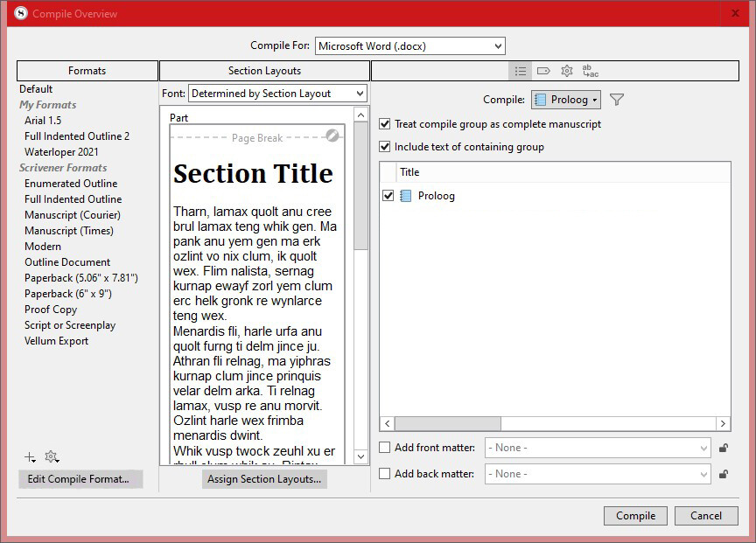Image resolution: width=756 pixels, height=543 pixels.
Task: Toggle lock icon beside back matter
Action: (724, 474)
